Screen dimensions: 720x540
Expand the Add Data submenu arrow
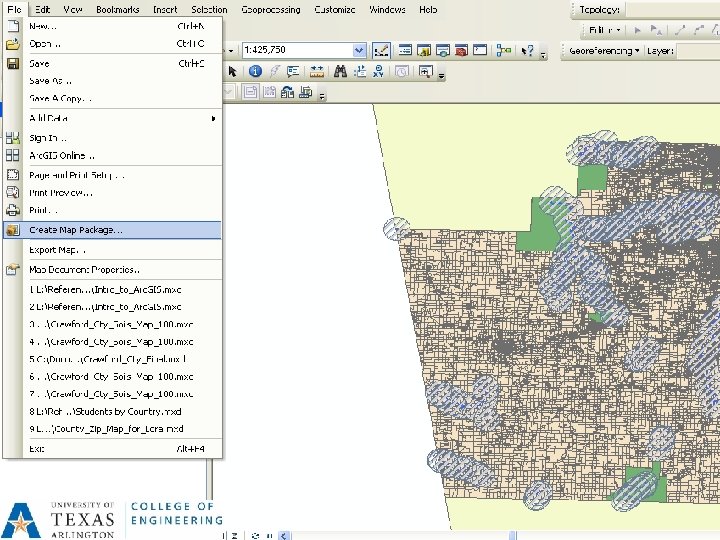tap(213, 118)
